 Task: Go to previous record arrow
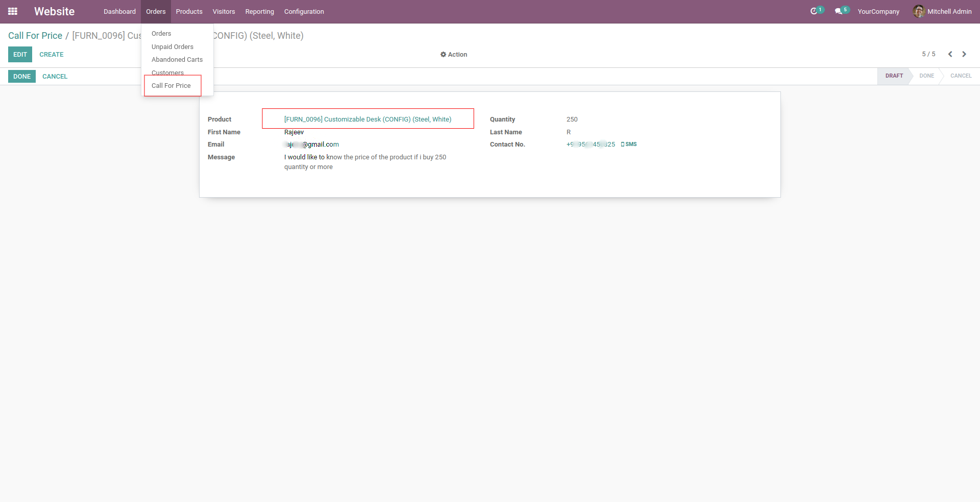tap(950, 54)
